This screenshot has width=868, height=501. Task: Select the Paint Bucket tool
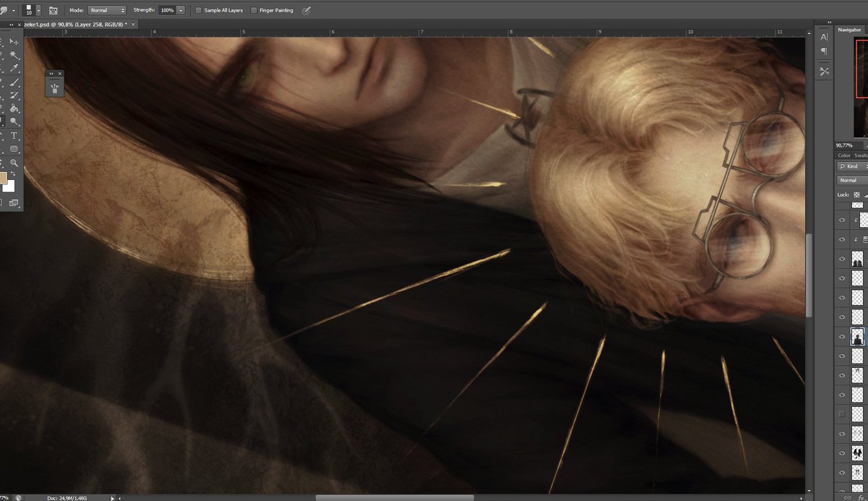click(x=14, y=108)
